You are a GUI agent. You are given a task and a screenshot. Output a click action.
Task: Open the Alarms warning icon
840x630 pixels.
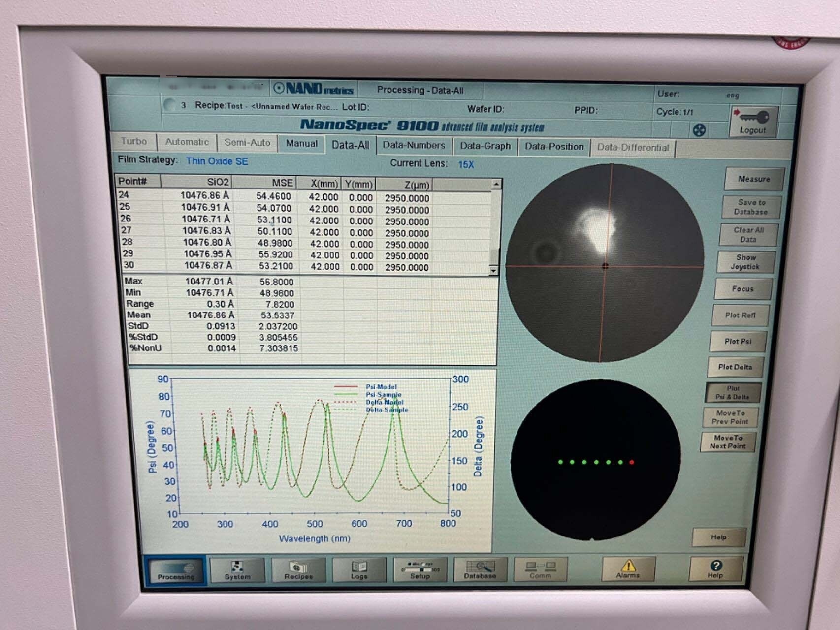[628, 569]
